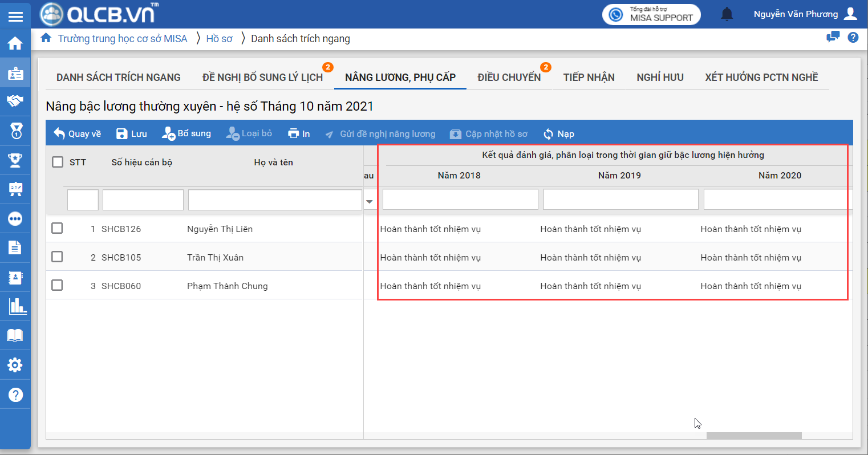Viewport: 868px width, 455px height.
Task: Click the print icon labeled In
Action: (299, 133)
